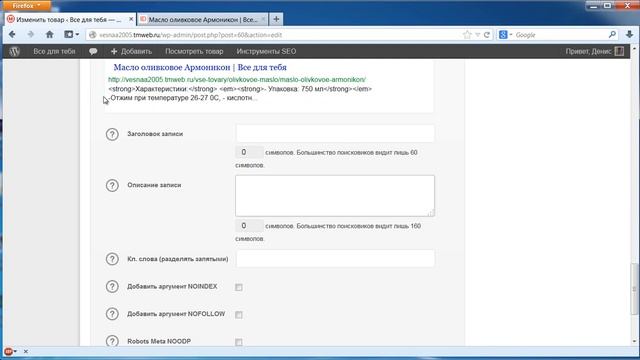
Task: Click the user avatar in admin bar
Action: point(619,51)
